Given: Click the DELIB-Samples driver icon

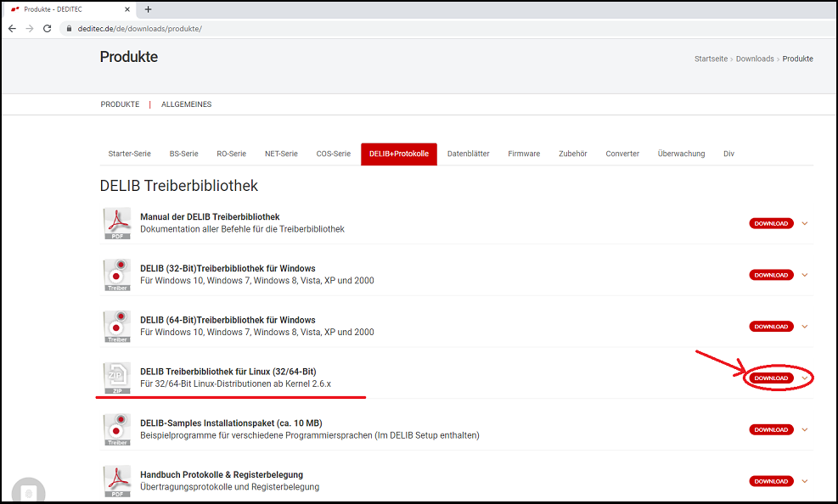Looking at the screenshot, I should click(x=117, y=430).
